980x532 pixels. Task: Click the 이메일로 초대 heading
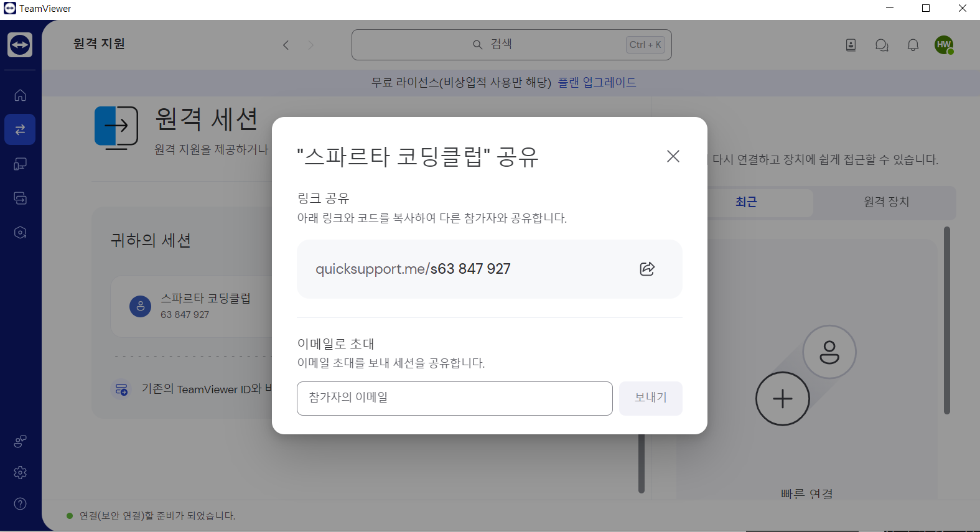(336, 343)
